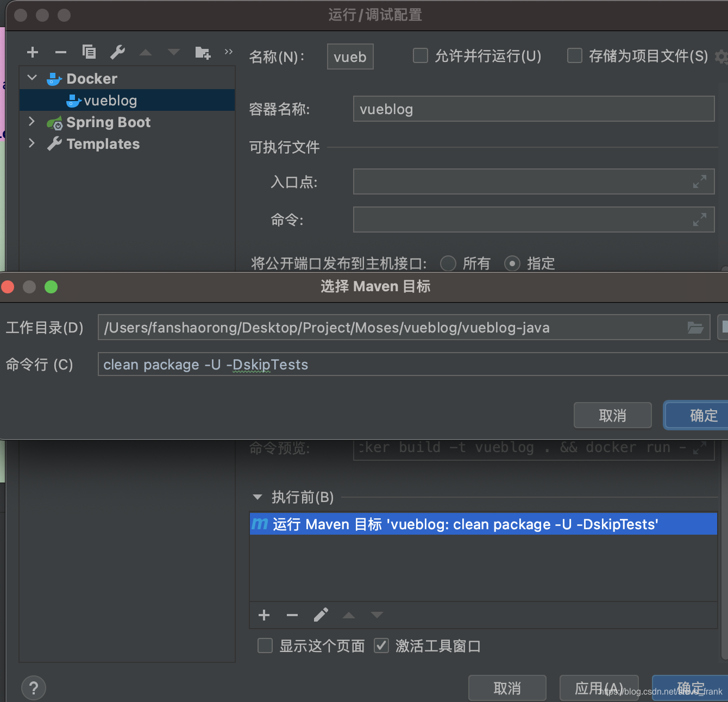Expand the Spring Boot tree node

pyautogui.click(x=32, y=122)
